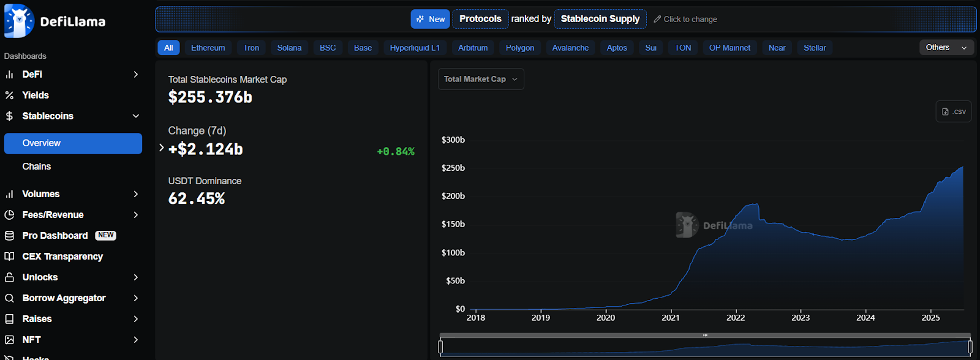Open the Total Market Cap dropdown
The width and height of the screenshot is (980, 360).
pyautogui.click(x=481, y=79)
